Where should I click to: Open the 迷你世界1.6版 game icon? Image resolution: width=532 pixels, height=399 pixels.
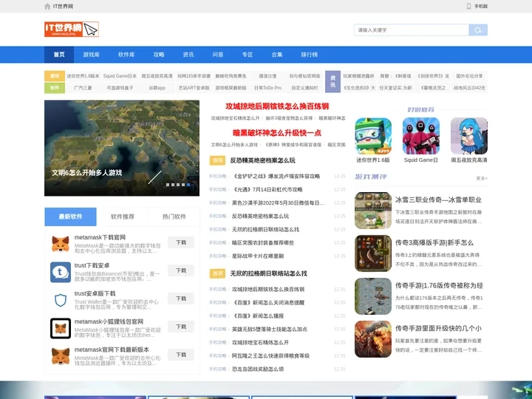click(373, 136)
